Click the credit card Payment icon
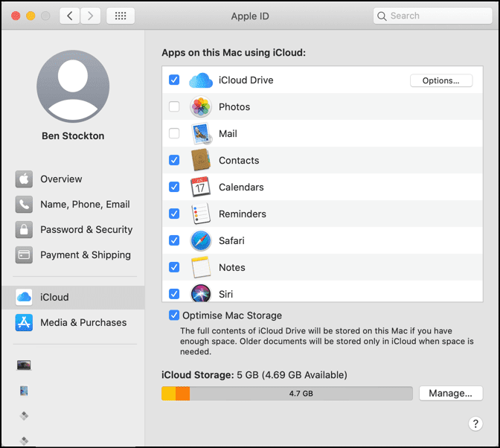 click(x=24, y=255)
